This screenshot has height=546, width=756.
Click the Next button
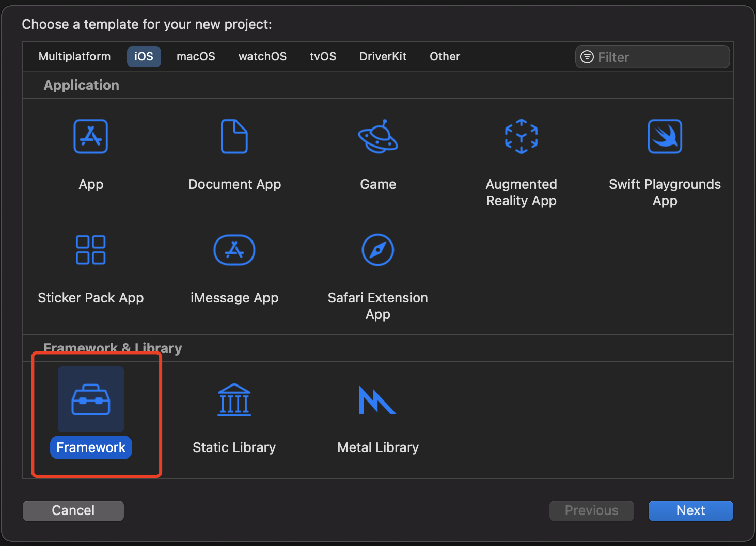[691, 510]
